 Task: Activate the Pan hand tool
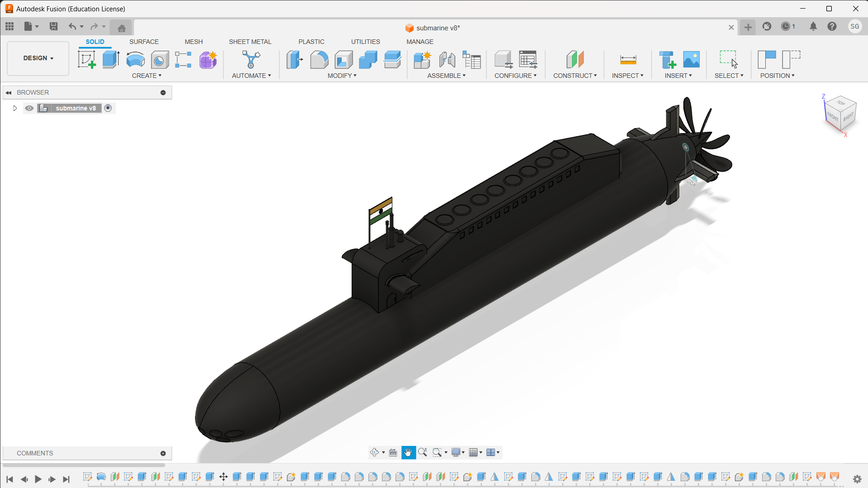[408, 452]
